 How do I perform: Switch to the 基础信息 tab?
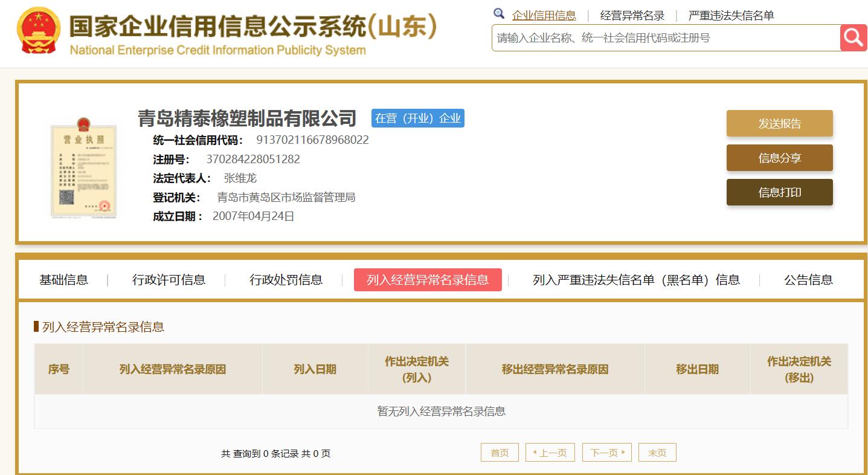(63, 280)
